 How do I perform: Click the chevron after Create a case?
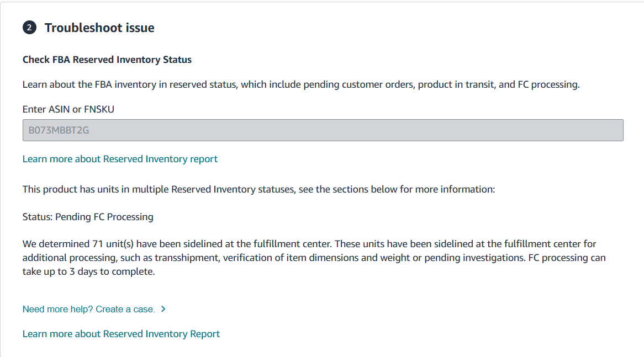click(x=163, y=309)
